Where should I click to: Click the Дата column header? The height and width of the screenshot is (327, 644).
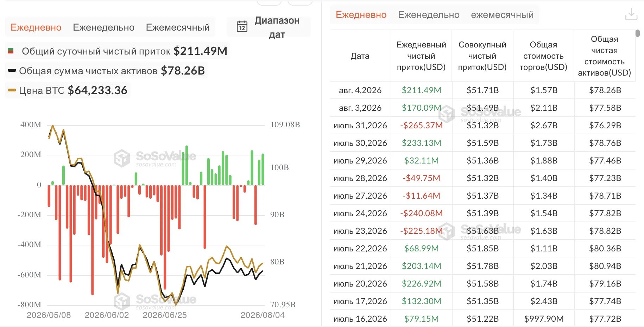pyautogui.click(x=360, y=56)
